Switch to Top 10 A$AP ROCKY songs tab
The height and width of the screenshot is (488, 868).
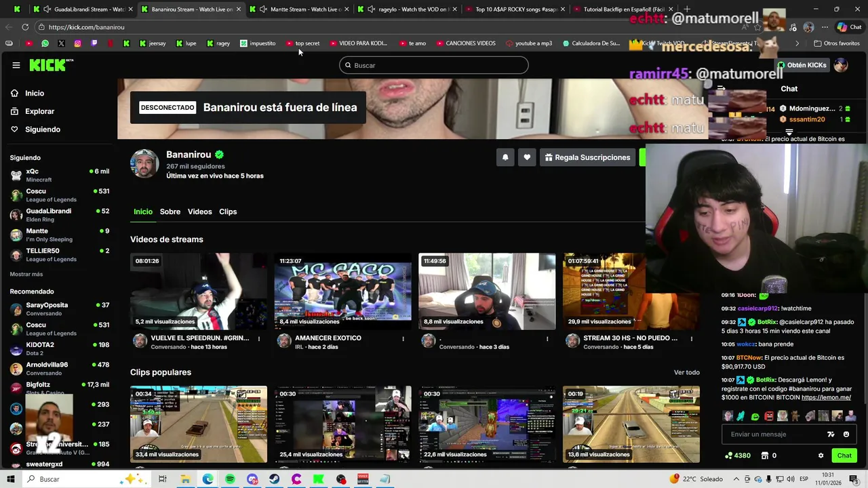pos(515,9)
